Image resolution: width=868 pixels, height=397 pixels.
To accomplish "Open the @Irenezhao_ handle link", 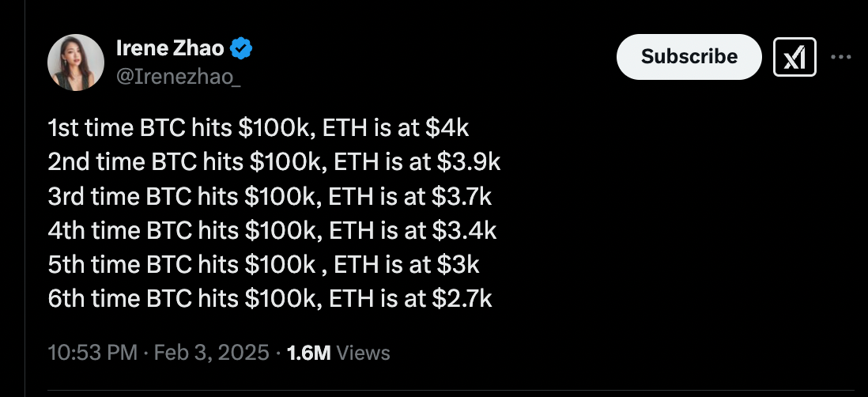I will tap(179, 76).
